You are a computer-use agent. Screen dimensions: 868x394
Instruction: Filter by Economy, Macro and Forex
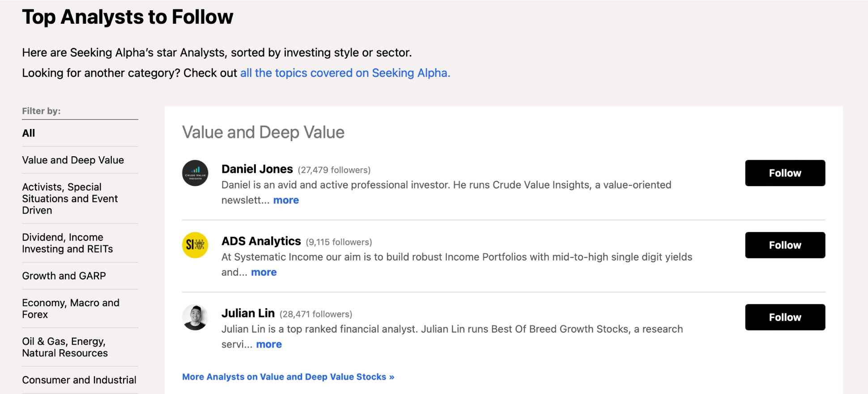71,308
